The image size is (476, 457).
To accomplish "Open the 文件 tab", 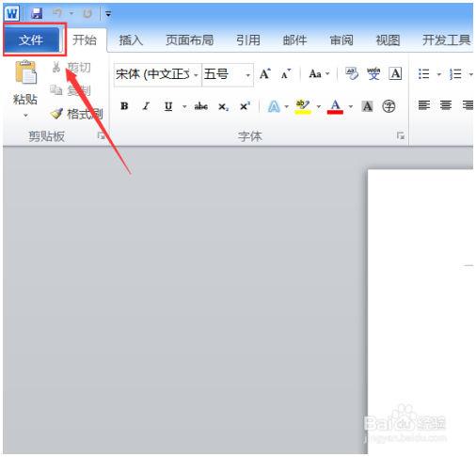I will 31,39.
